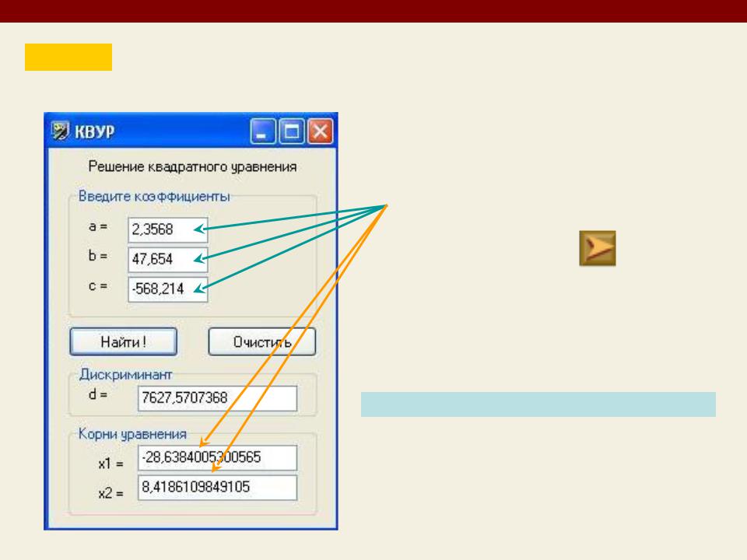
Task: Click heading Решение квадратного уравнения
Action: pyautogui.click(x=192, y=166)
